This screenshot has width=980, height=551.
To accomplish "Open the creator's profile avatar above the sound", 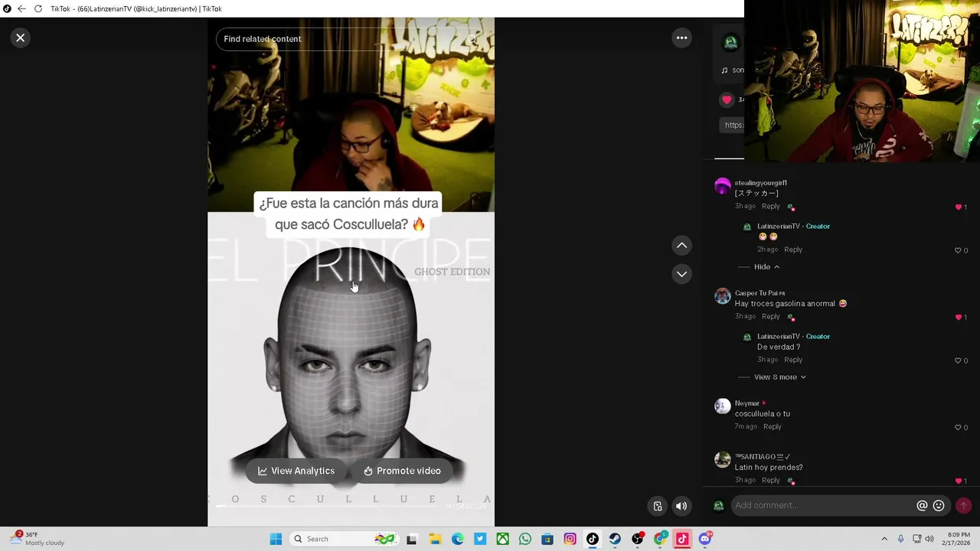I will click(x=731, y=43).
